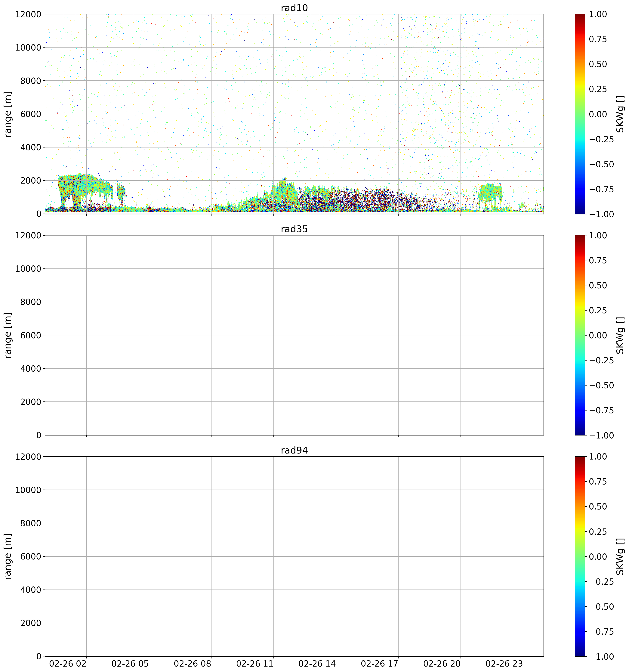Click the 2000 tick on rad94 y-axis
Screen dimensions: 629x672
pyautogui.click(x=30, y=623)
